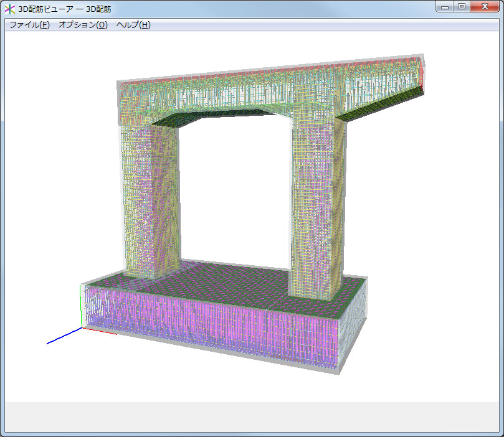The width and height of the screenshot is (504, 437).
Task: Select the left column of the rebar model
Action: 150,199
